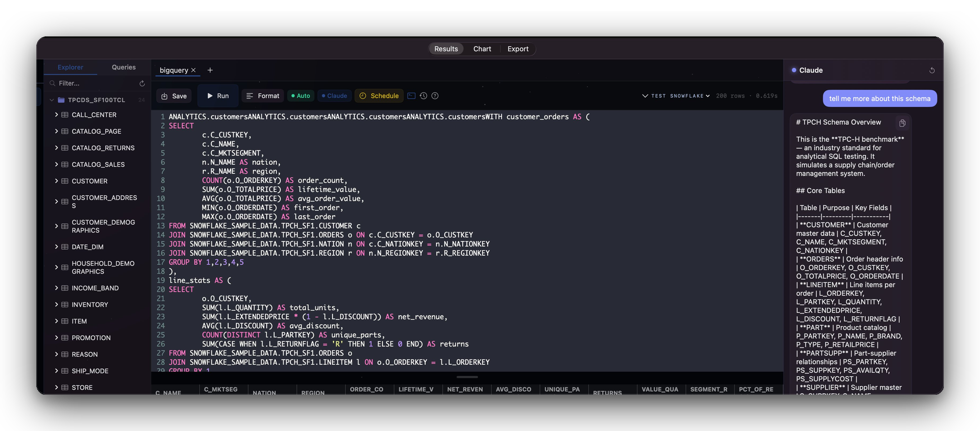
Task: Click the '200 rows' status text
Action: click(730, 96)
